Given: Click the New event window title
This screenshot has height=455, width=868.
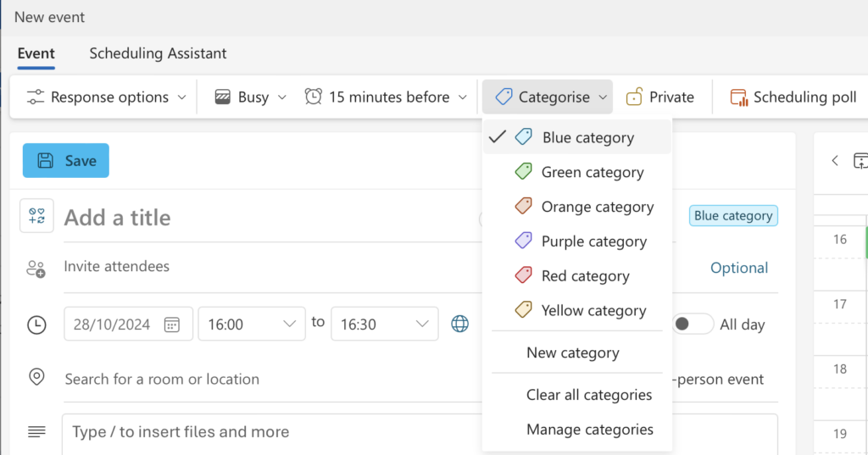Looking at the screenshot, I should [x=49, y=17].
